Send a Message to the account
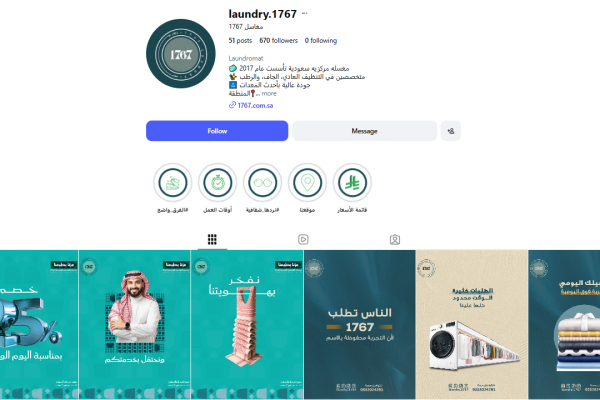600x400 pixels. tap(365, 131)
